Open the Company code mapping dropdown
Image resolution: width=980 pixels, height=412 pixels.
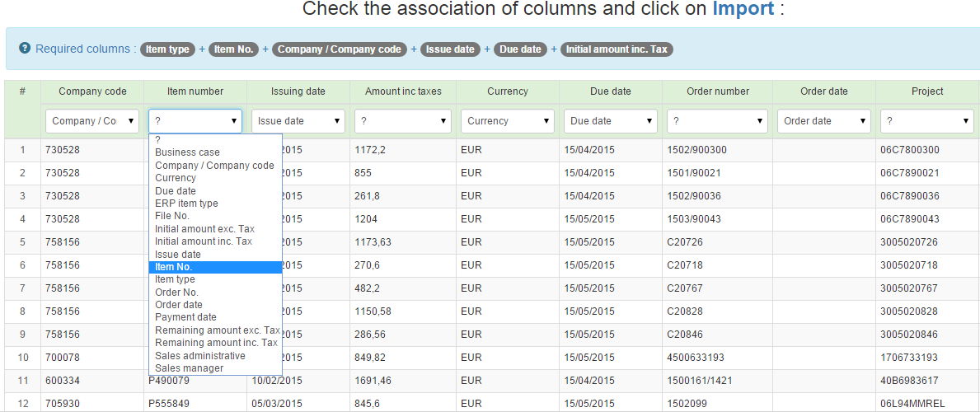(x=92, y=121)
